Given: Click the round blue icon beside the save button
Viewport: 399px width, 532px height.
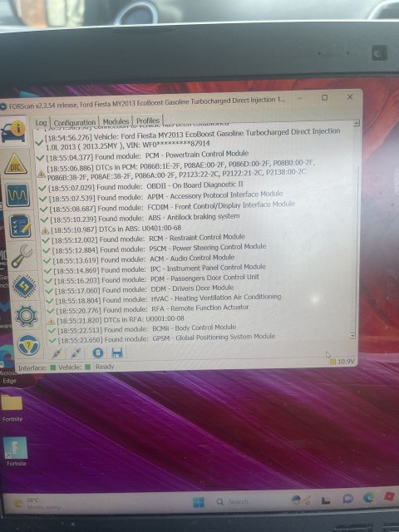Looking at the screenshot, I should click(x=98, y=352).
